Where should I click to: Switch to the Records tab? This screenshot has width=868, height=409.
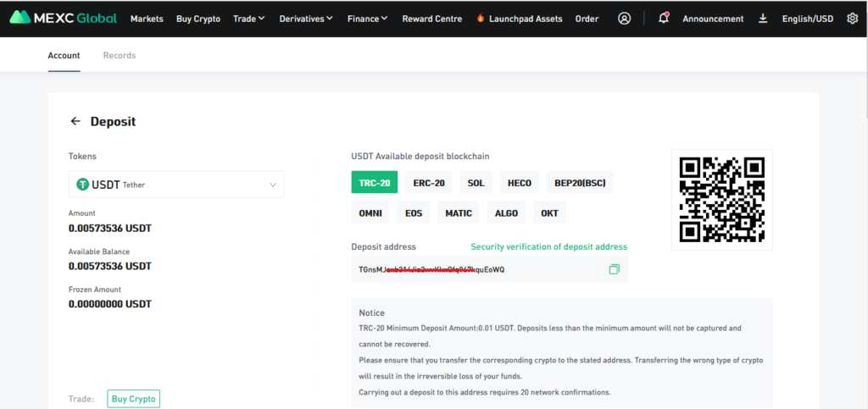coord(120,56)
